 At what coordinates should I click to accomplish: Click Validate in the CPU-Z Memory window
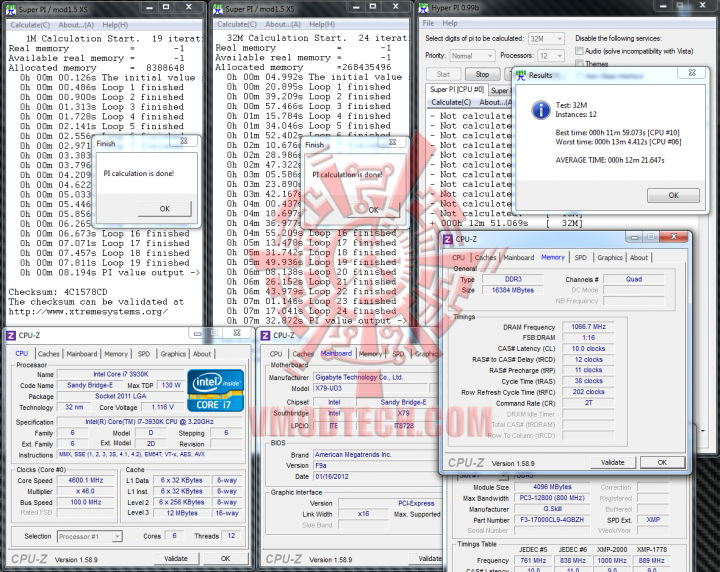[x=613, y=462]
